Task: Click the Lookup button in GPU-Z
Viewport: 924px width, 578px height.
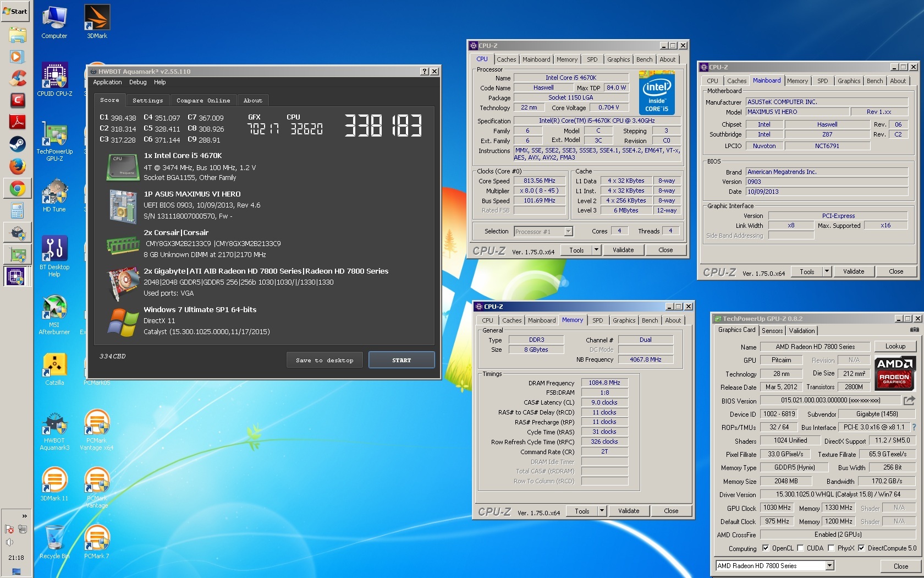Action: pyautogui.click(x=895, y=346)
